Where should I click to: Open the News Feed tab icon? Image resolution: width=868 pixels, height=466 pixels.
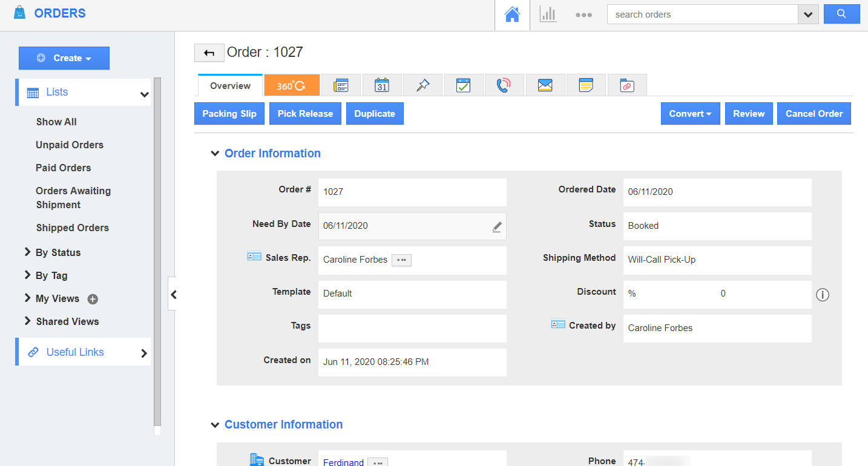coord(341,85)
